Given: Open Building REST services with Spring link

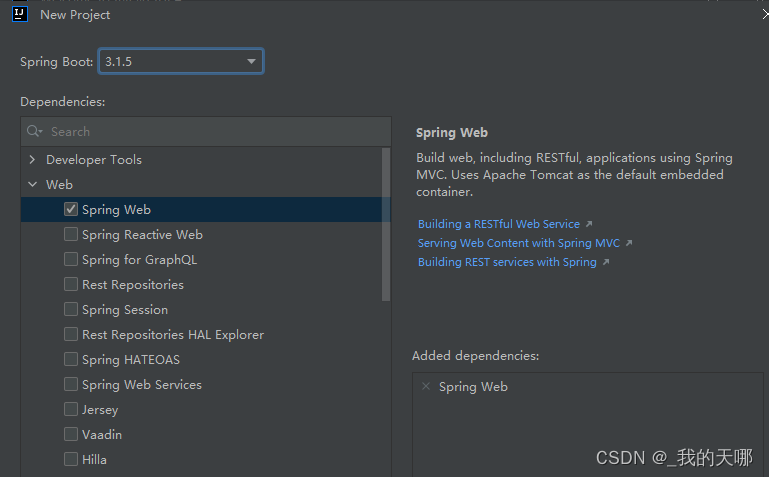Looking at the screenshot, I should pos(507,262).
